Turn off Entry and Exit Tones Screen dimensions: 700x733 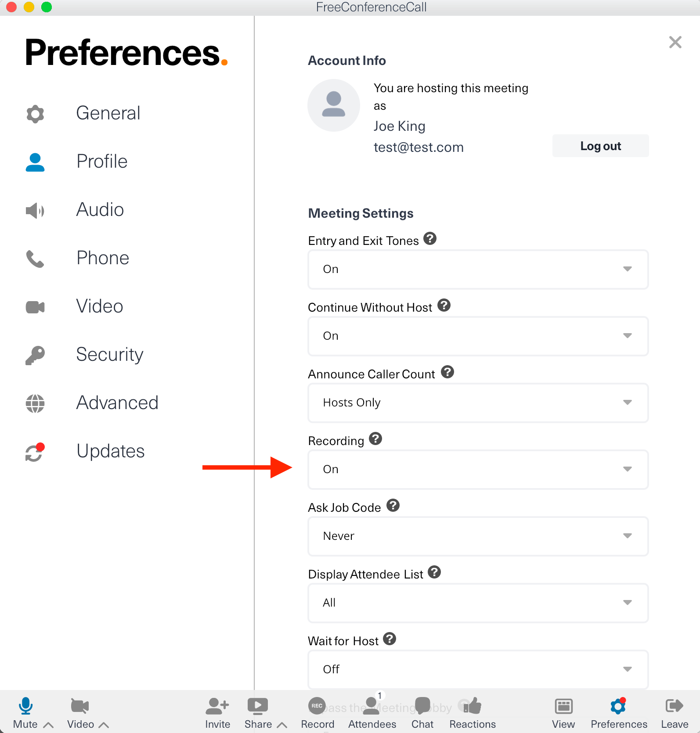tap(478, 269)
